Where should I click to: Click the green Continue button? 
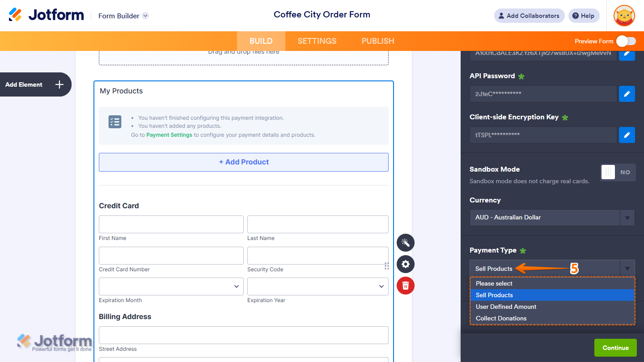tap(615, 348)
